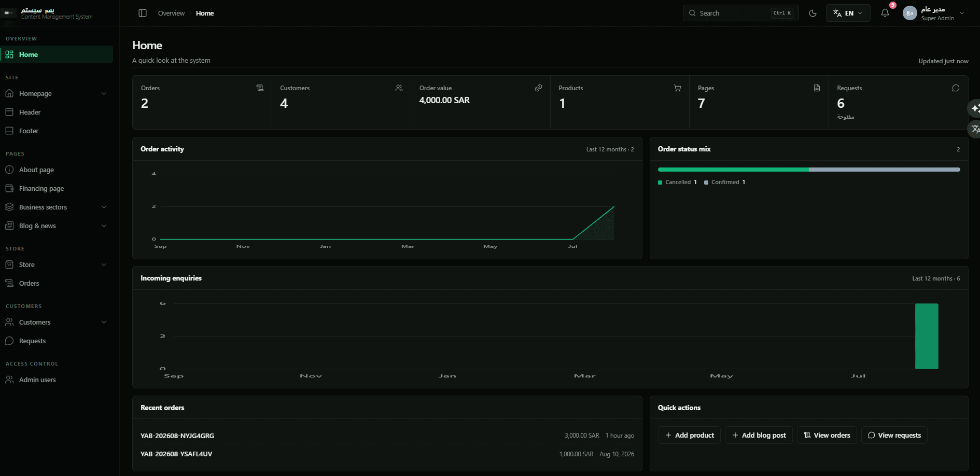Switch to light mode with moon icon
980x476 pixels.
[x=813, y=13]
